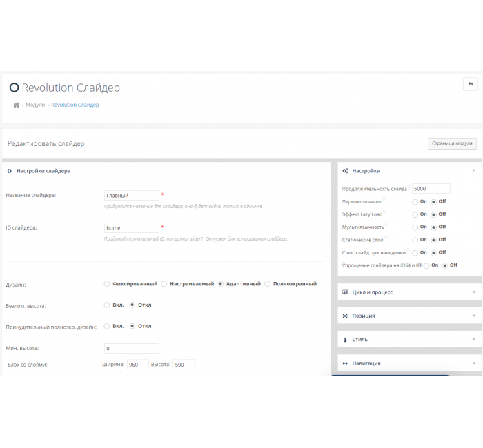
Task: Set Упрощение слайдера на iOS4 и IE8 Off
Action: [x=445, y=266]
